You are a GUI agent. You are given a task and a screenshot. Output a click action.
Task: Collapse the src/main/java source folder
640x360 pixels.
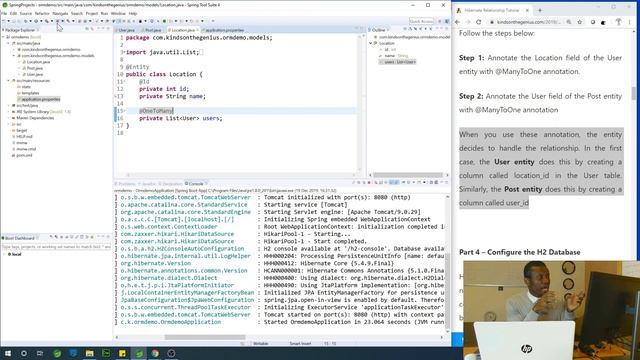point(9,43)
